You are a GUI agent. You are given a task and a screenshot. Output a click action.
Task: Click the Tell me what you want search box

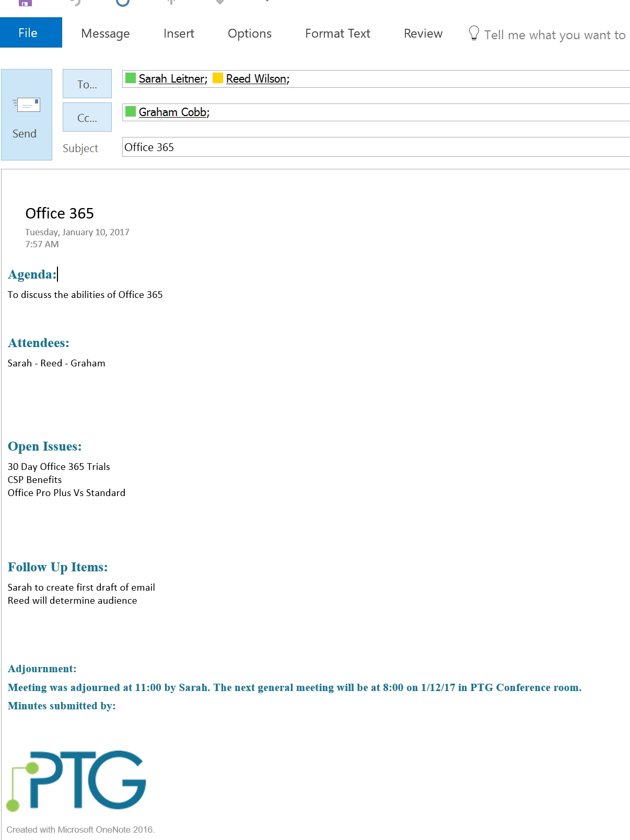555,35
